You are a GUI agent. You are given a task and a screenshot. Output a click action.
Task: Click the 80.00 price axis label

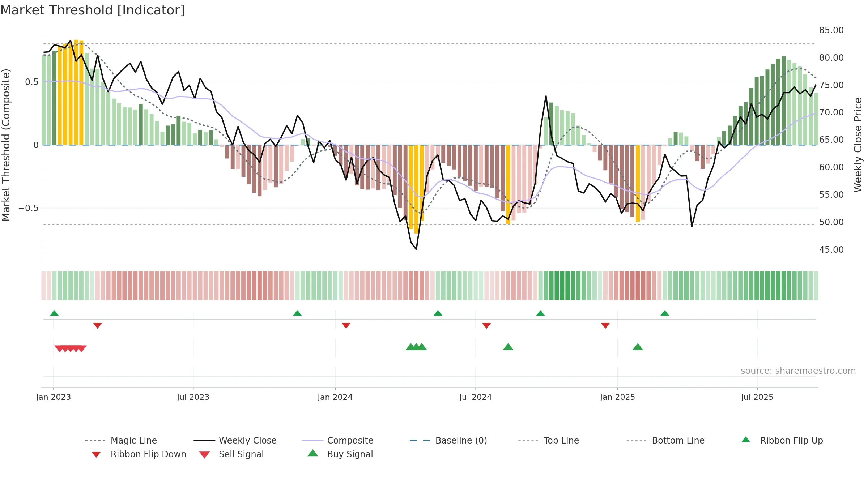[831, 58]
